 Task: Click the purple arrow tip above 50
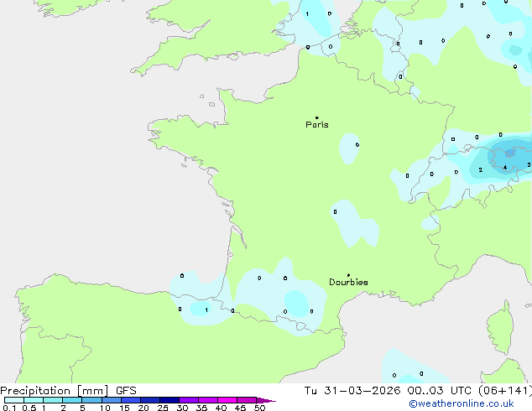pos(266,400)
